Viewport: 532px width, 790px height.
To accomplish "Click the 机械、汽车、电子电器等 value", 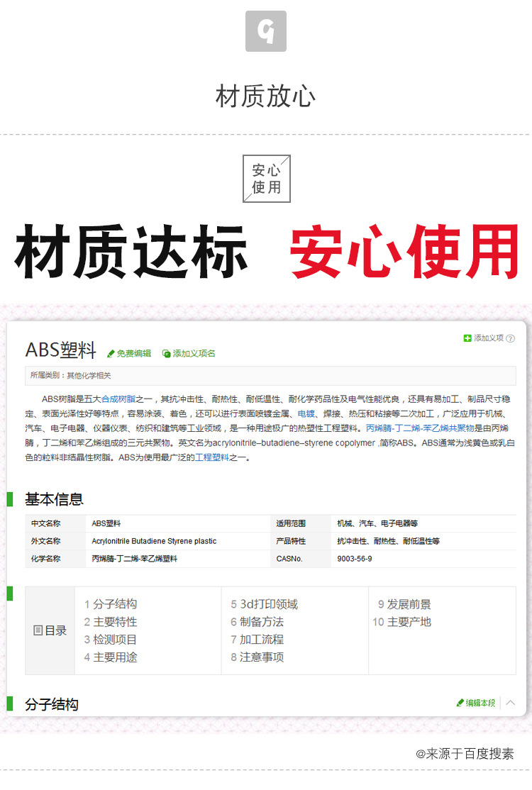I will point(377,523).
